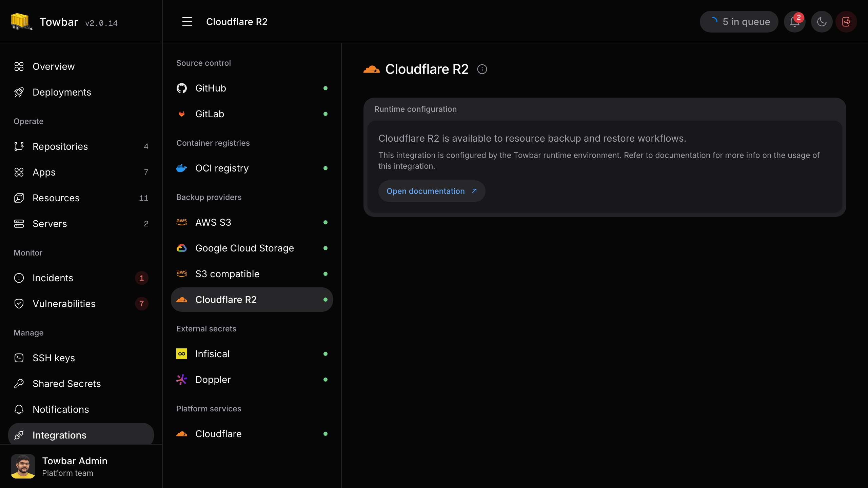This screenshot has width=868, height=488.
Task: Click the Notifications bell icon in sidebar
Action: pyautogui.click(x=19, y=409)
